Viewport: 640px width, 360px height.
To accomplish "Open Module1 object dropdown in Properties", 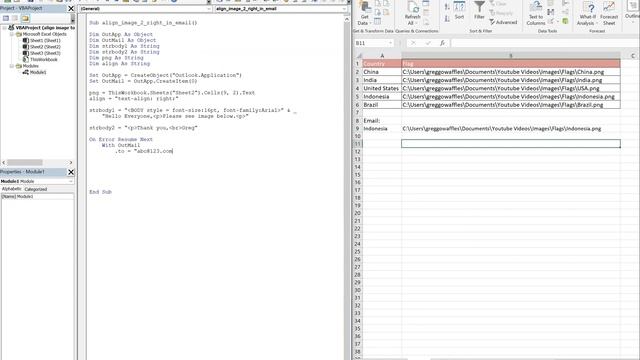I will pos(37,181).
